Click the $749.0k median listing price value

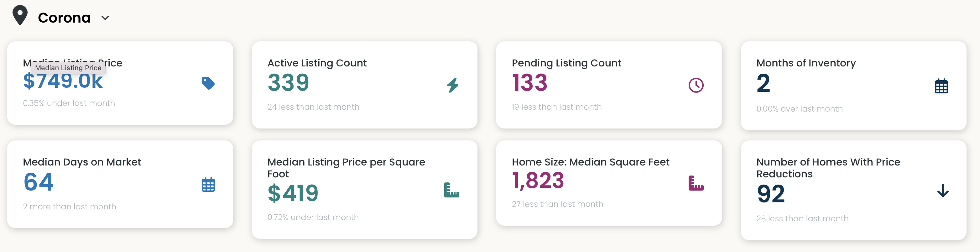pos(63,82)
